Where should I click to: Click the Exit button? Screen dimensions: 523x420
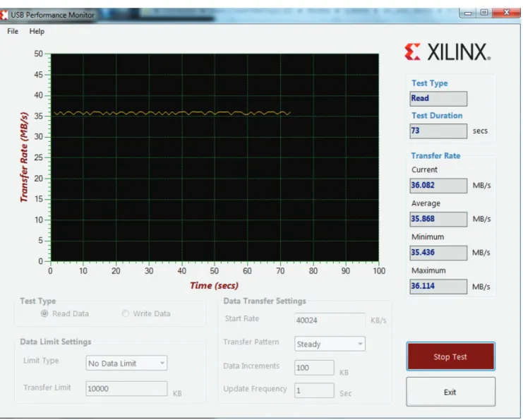tap(450, 392)
